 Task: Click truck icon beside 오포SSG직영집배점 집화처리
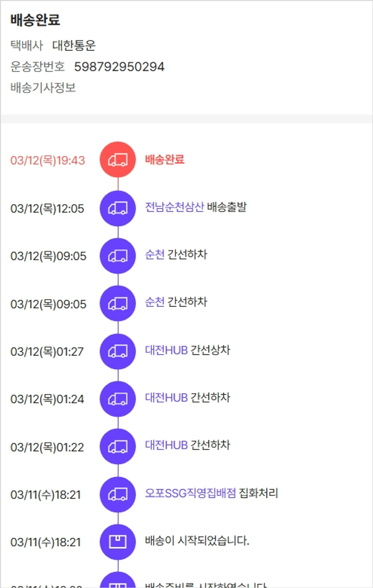click(x=118, y=495)
